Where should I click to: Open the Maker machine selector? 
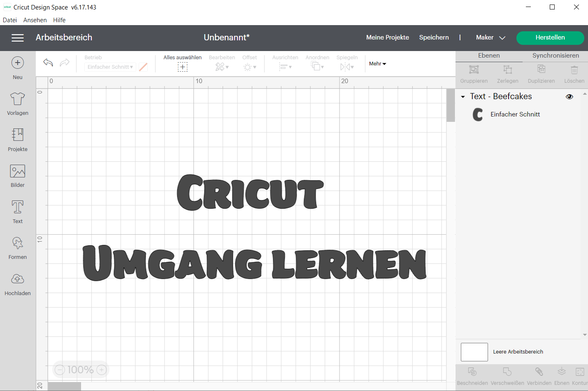click(490, 37)
